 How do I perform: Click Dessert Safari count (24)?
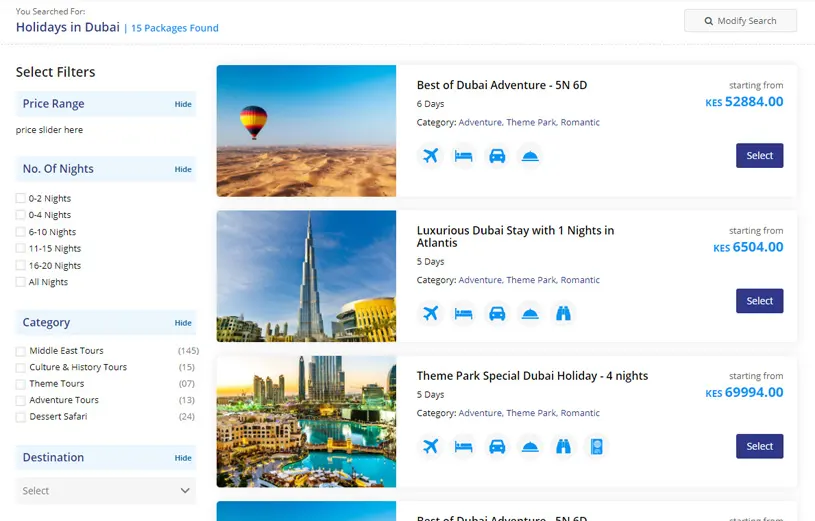[187, 417]
